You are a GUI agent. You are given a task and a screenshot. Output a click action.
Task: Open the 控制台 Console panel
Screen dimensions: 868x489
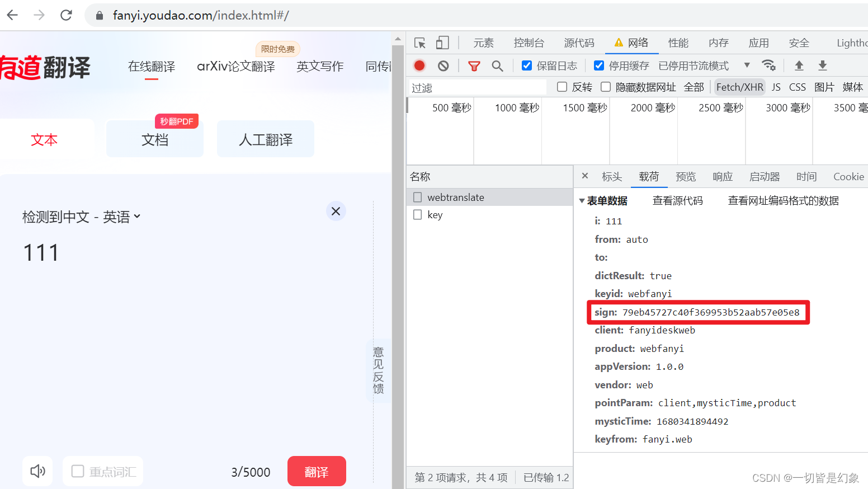(x=529, y=43)
